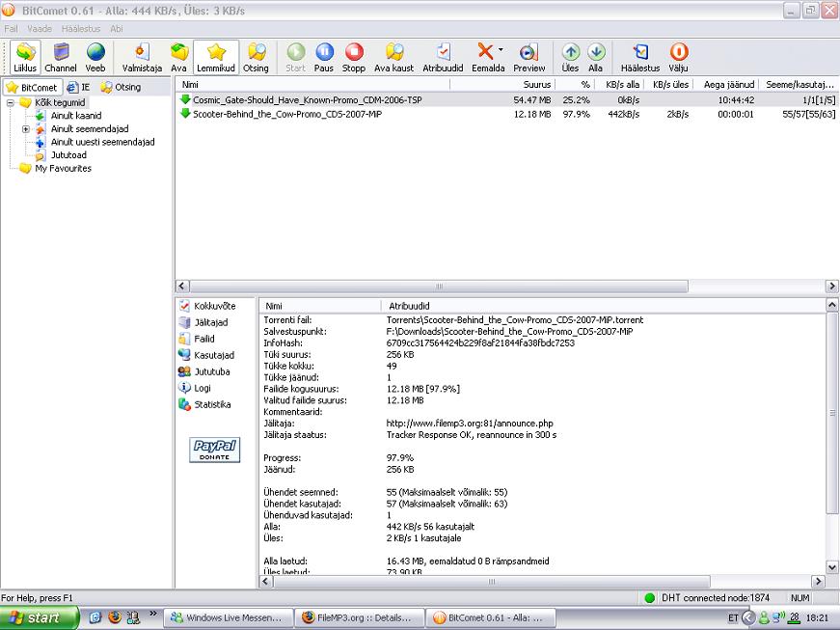Open the Windows start menu
The image size is (840, 630).
pyautogui.click(x=40, y=617)
